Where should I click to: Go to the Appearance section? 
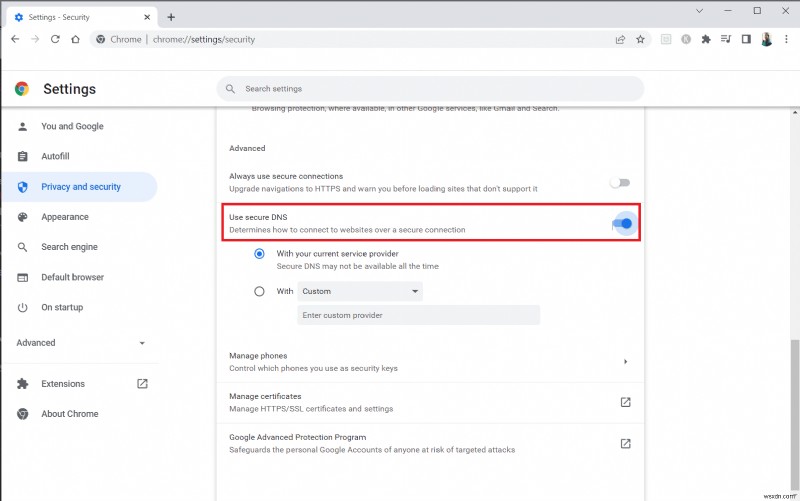tap(65, 217)
